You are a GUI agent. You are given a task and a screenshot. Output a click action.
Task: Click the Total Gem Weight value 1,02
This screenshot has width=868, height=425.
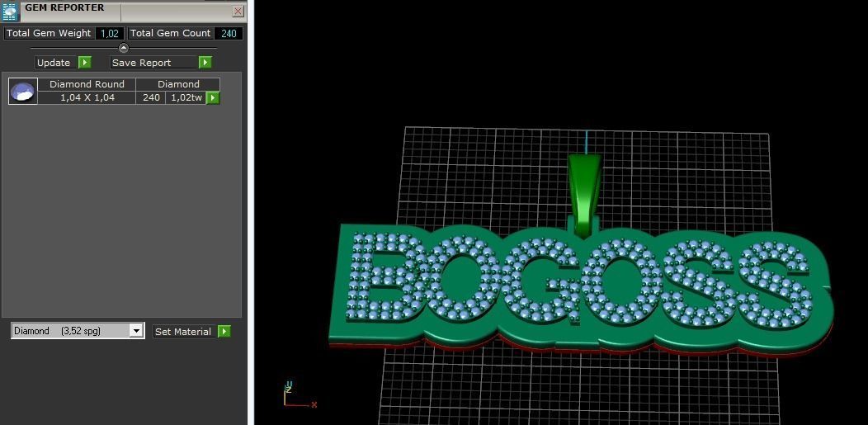(x=110, y=33)
